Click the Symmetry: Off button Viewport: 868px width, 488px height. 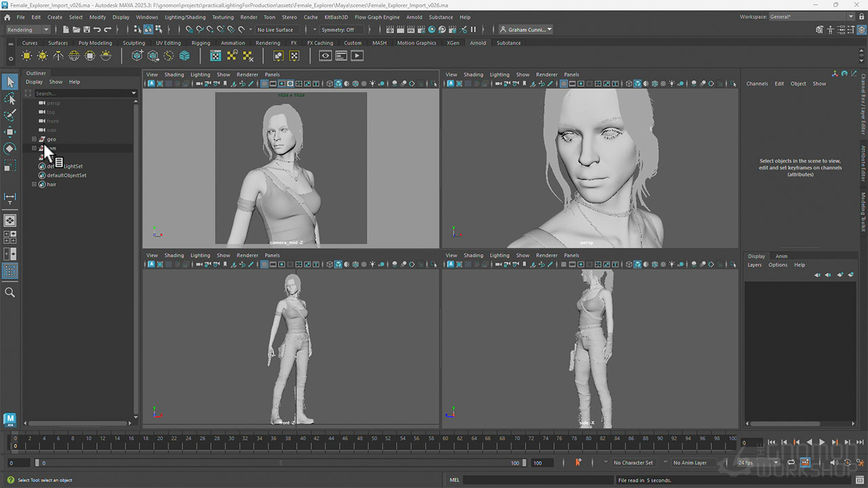pyautogui.click(x=337, y=30)
